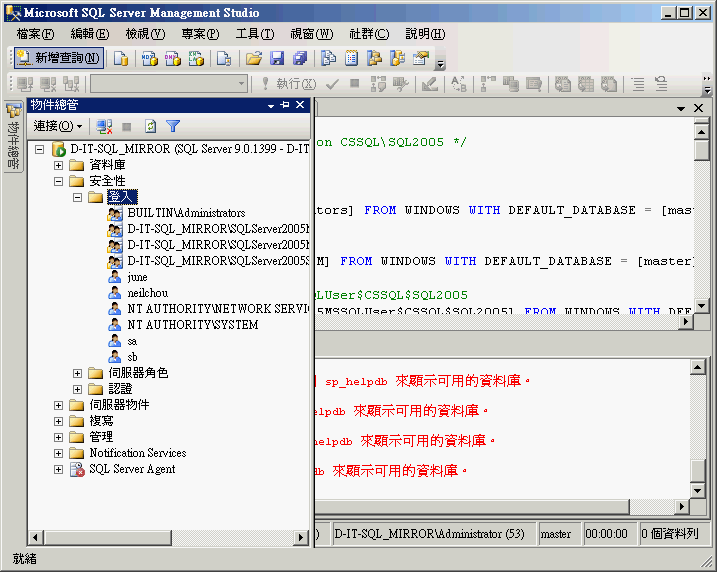Click the filter funnel icon in Object Explorer
Image resolution: width=717 pixels, height=572 pixels.
click(173, 126)
